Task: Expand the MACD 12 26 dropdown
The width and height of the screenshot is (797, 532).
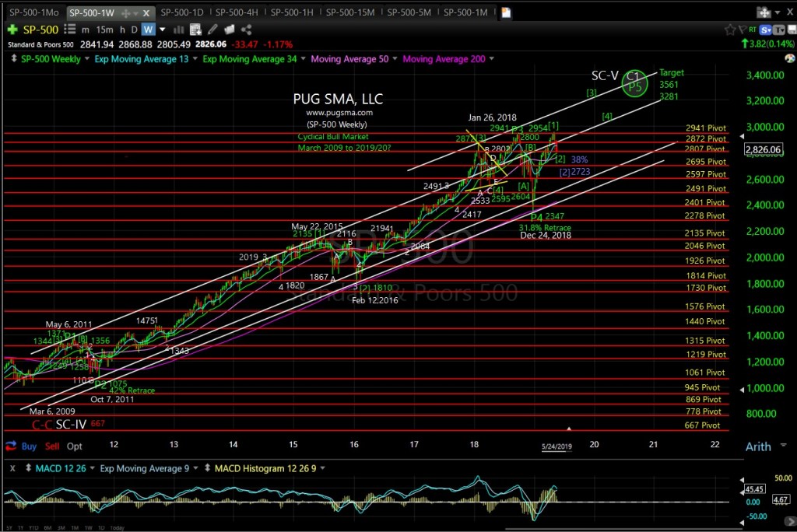Action: (x=92, y=468)
